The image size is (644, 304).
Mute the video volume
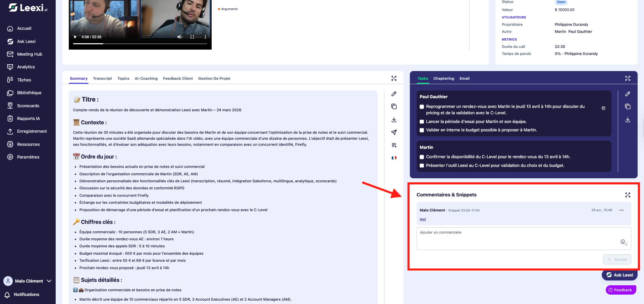pyautogui.click(x=179, y=37)
